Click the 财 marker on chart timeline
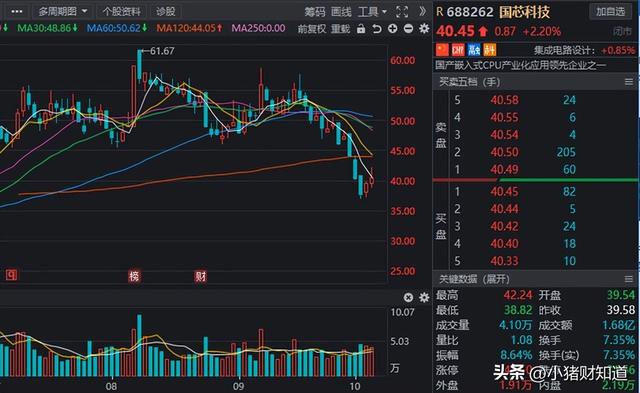 200,276
